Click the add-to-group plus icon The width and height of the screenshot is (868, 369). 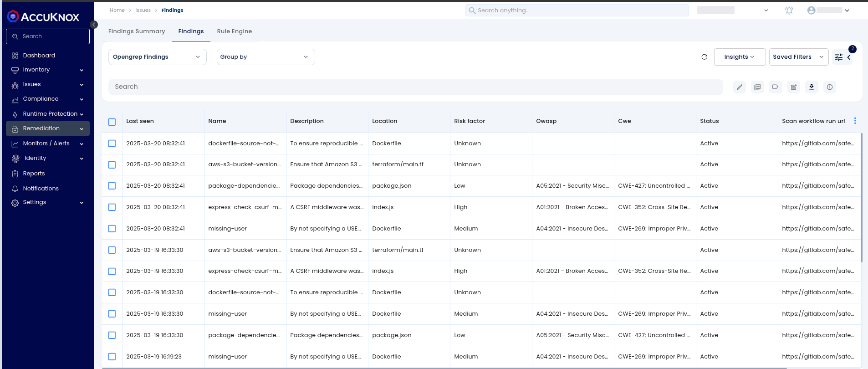(757, 87)
